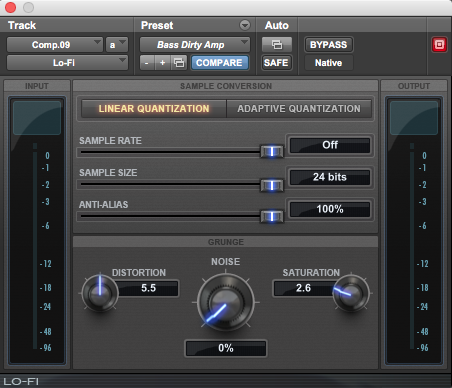This screenshot has width=452, height=388.
Task: Click the Saturation knob
Action: (351, 293)
